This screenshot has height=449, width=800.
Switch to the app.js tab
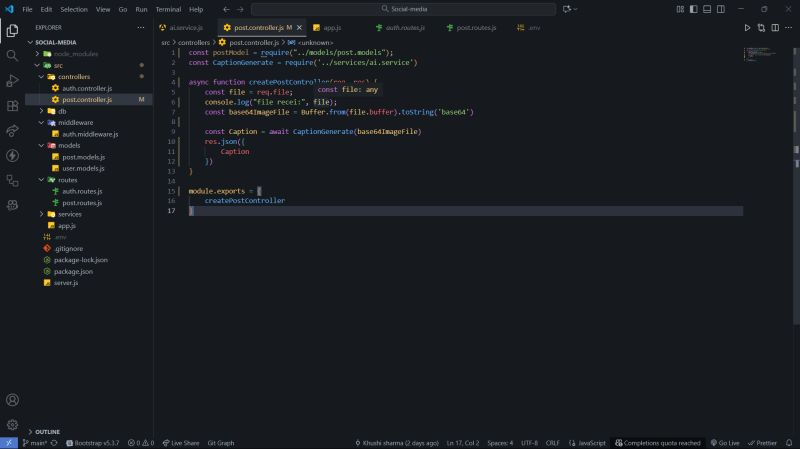[x=332, y=28]
